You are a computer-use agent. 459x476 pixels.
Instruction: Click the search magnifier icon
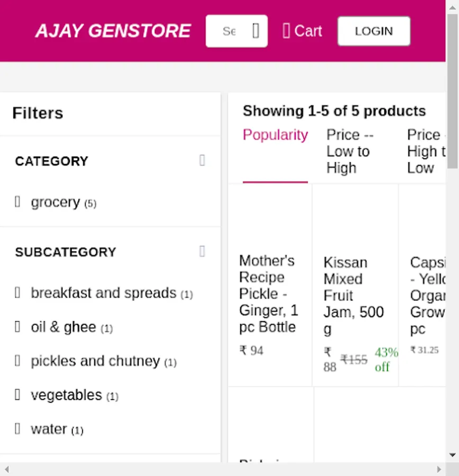pos(256,31)
